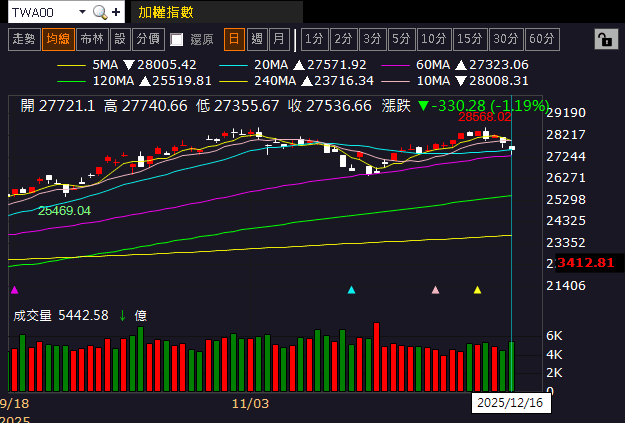Switch chart to 5分 interval

[x=402, y=39]
